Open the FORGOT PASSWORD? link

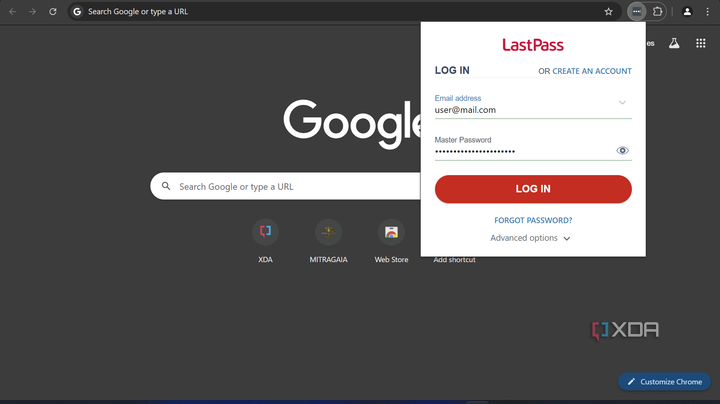(x=533, y=220)
